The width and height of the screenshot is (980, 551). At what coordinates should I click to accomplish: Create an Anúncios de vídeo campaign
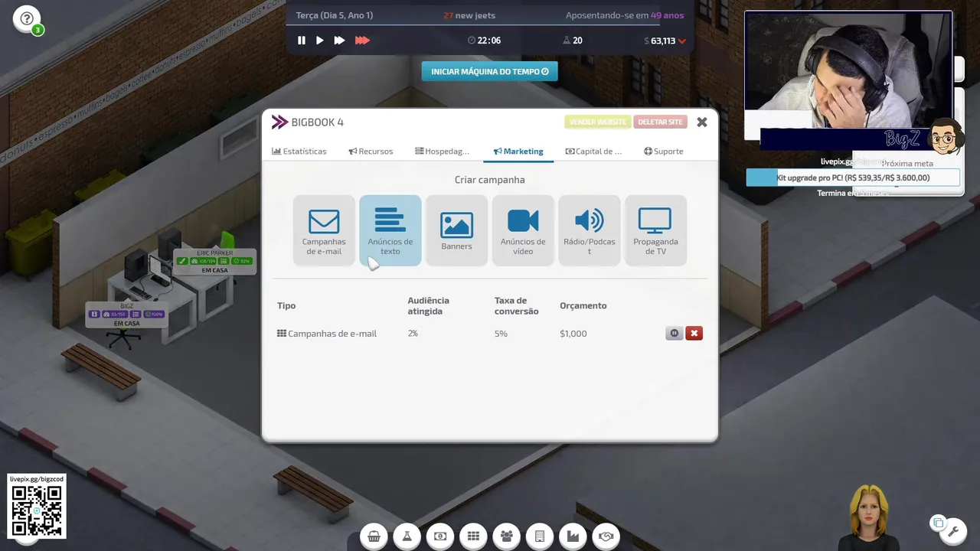(x=523, y=230)
